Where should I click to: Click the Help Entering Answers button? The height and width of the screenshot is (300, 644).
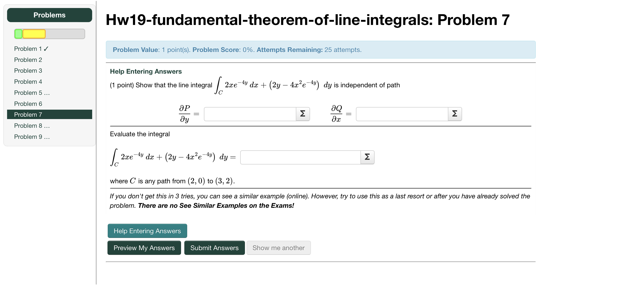(147, 231)
